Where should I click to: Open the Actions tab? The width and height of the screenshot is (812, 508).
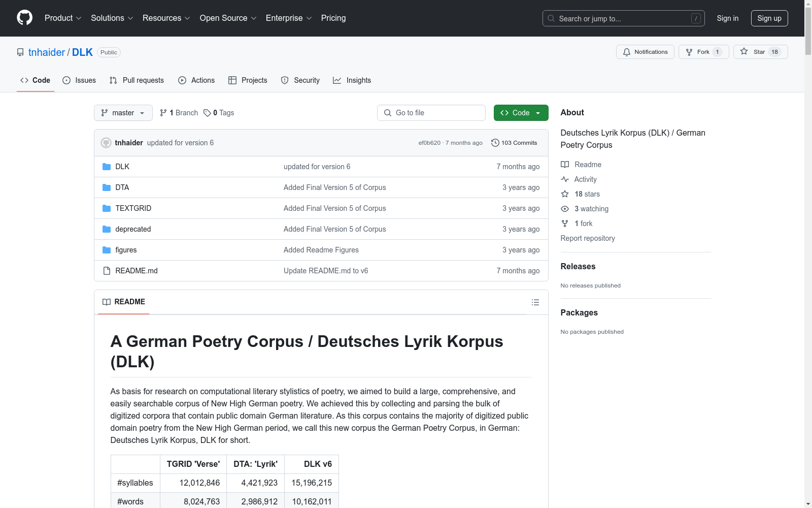point(196,80)
